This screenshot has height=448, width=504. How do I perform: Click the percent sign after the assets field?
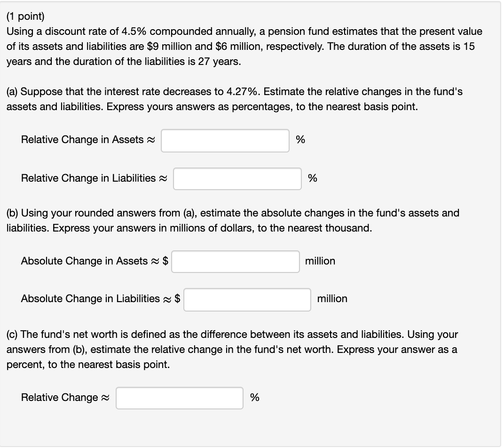click(x=299, y=140)
